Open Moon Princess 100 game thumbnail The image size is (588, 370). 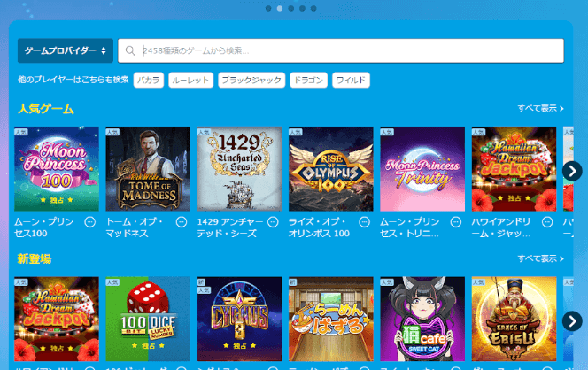point(57,169)
